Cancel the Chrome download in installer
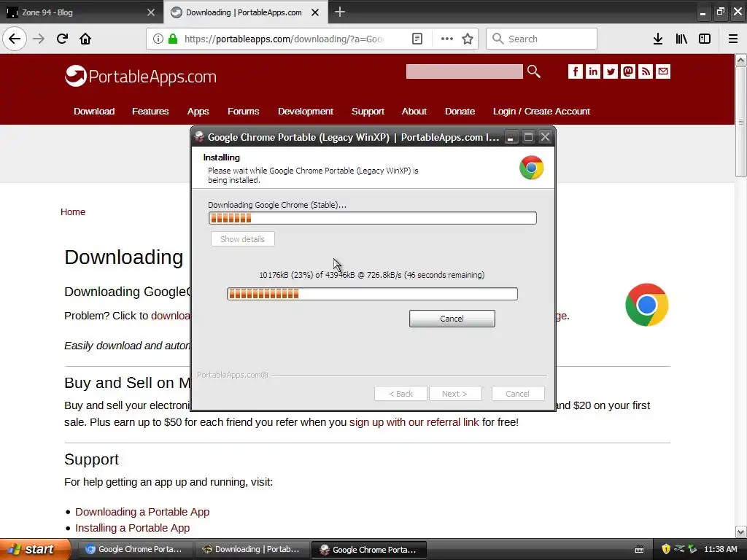 tap(452, 319)
